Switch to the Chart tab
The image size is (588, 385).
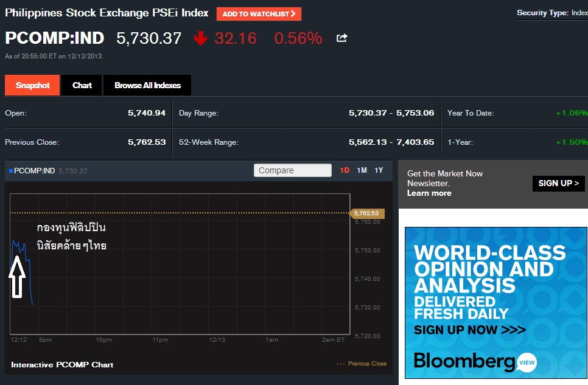pos(82,85)
